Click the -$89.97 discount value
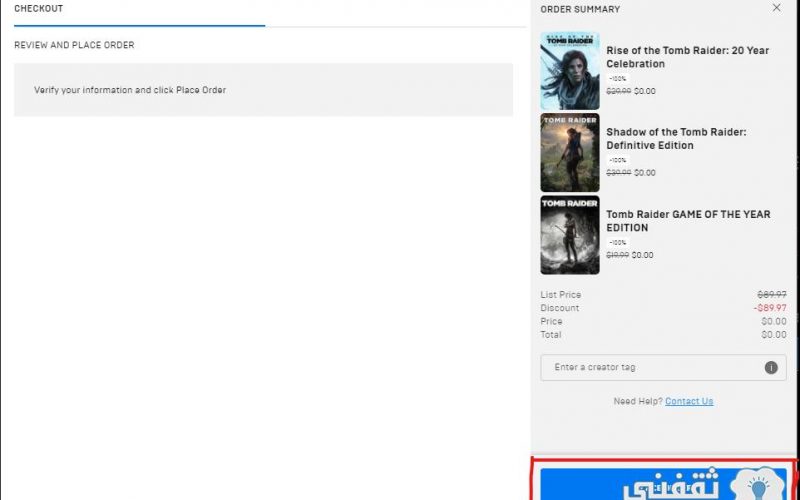 click(x=770, y=308)
